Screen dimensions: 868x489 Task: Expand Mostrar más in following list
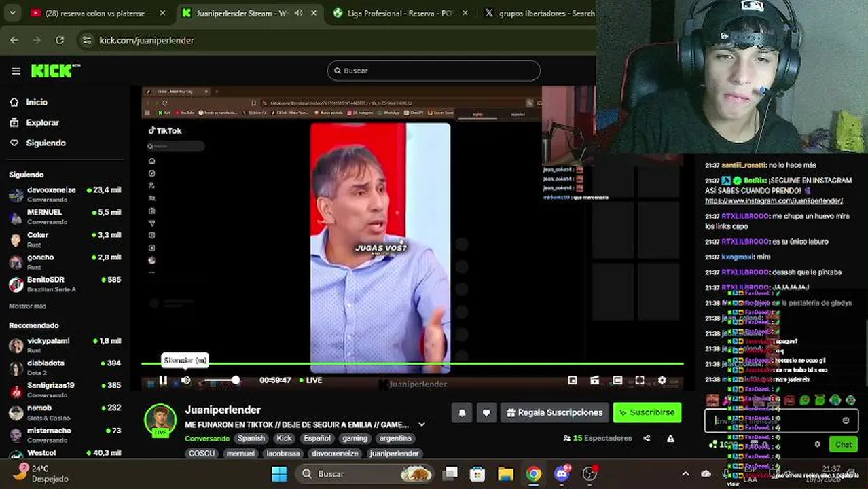point(27,306)
